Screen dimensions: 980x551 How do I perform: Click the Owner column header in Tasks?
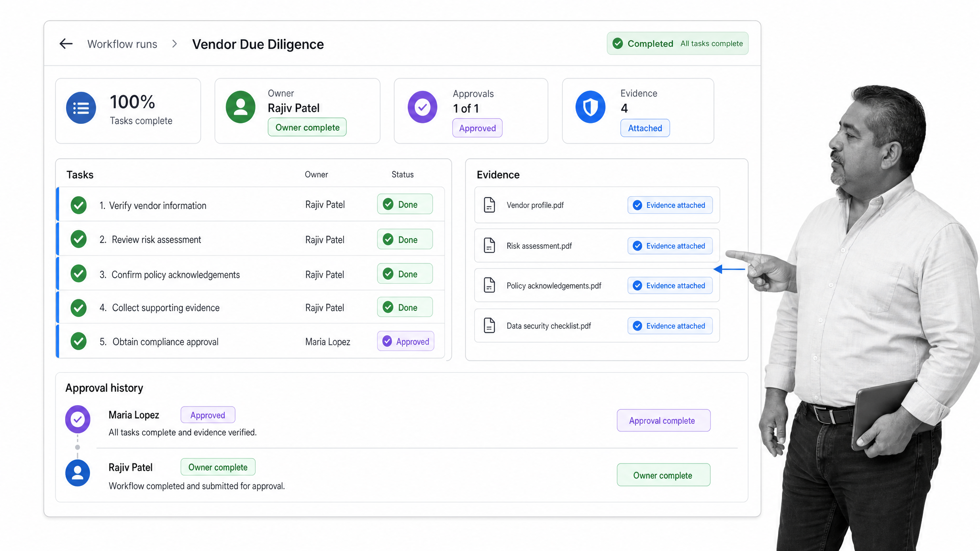coord(316,175)
